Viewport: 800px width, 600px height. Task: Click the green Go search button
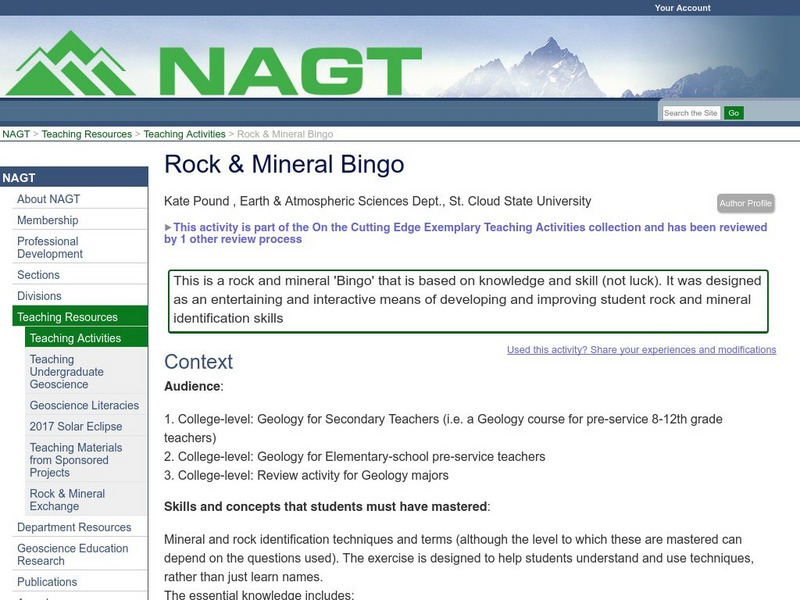click(x=735, y=112)
